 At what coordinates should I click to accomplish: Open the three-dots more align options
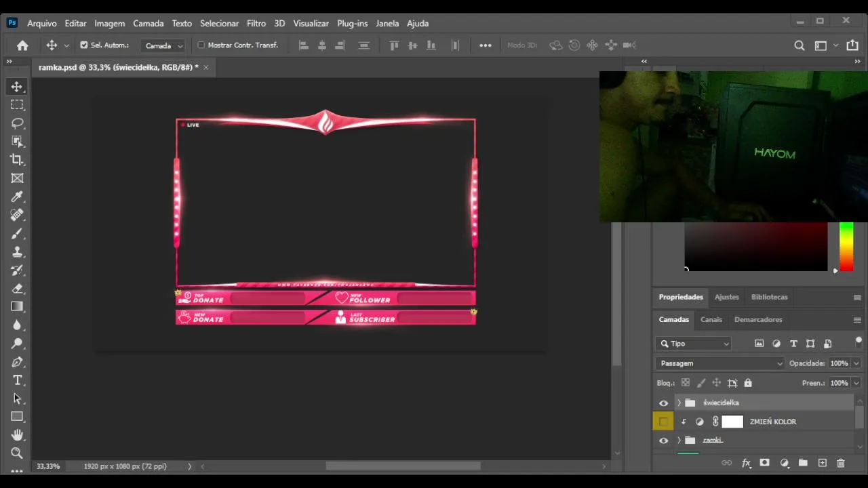(486, 45)
